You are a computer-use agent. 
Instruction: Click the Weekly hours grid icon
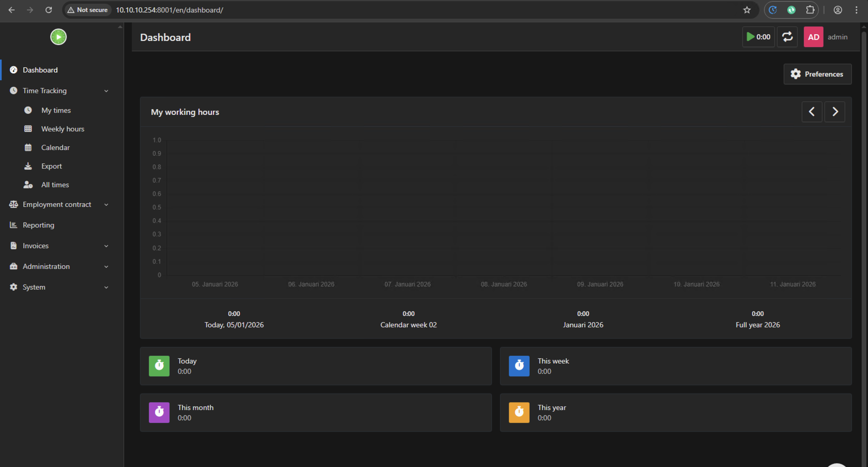[x=28, y=129]
